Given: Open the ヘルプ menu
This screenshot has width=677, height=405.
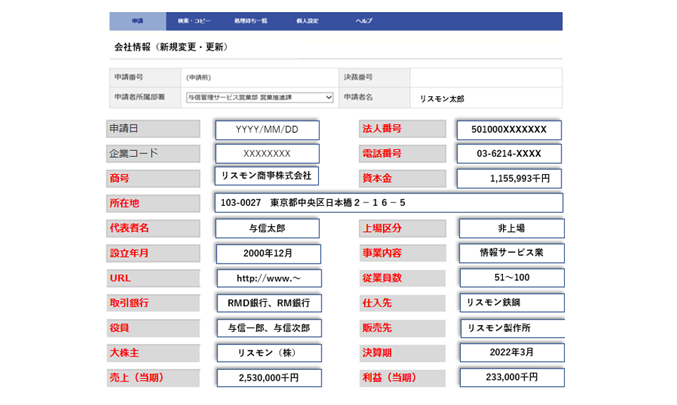Looking at the screenshot, I should pyautogui.click(x=364, y=21).
